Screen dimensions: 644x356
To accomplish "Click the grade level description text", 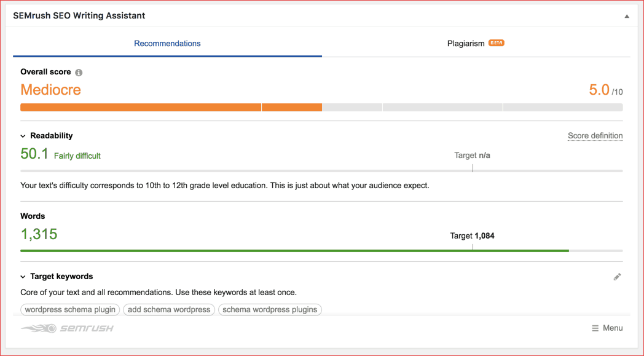I will click(225, 186).
